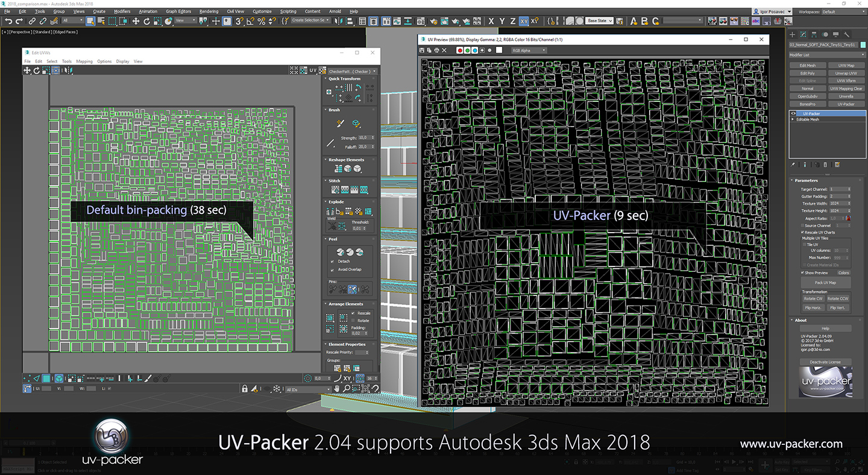The width and height of the screenshot is (868, 475).
Task: Click the Select Object tool in main toolbar
Action: click(90, 21)
